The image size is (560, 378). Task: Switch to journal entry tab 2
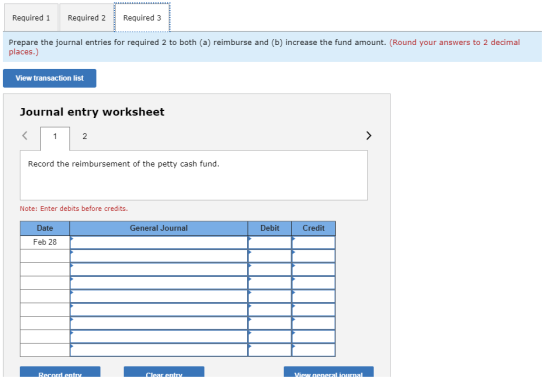(x=85, y=136)
